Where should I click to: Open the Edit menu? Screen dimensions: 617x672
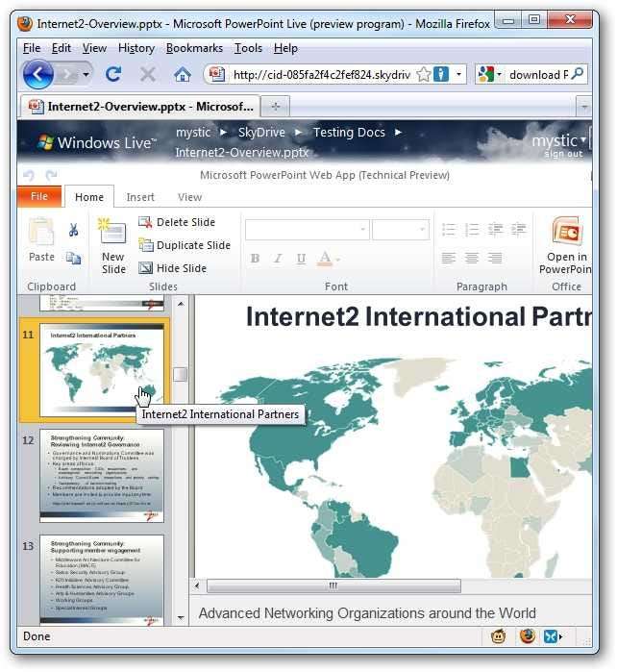tap(62, 48)
